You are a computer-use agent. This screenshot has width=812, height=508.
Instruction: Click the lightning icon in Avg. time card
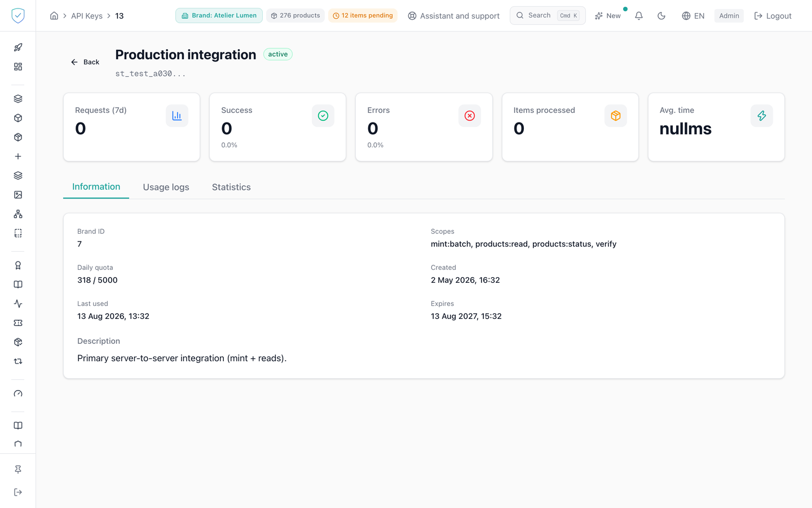[762, 116]
